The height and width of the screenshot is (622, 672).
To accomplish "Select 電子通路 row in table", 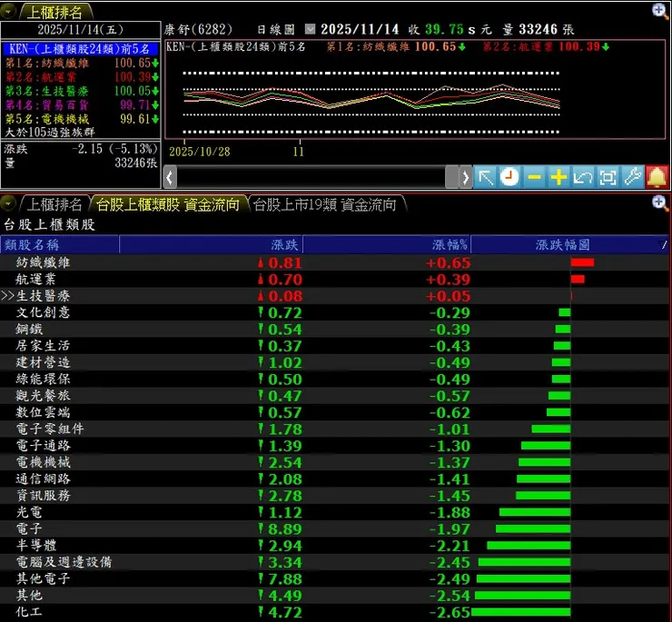I will (x=334, y=446).
